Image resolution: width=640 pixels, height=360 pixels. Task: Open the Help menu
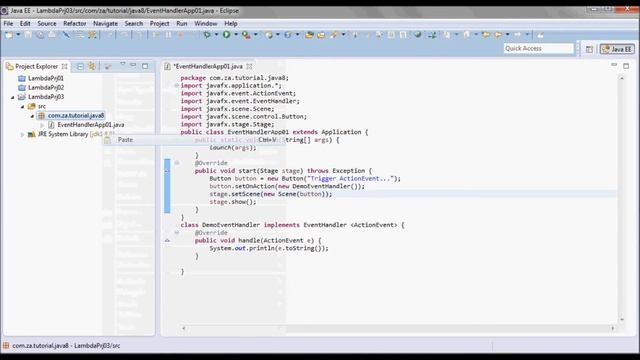[231, 24]
